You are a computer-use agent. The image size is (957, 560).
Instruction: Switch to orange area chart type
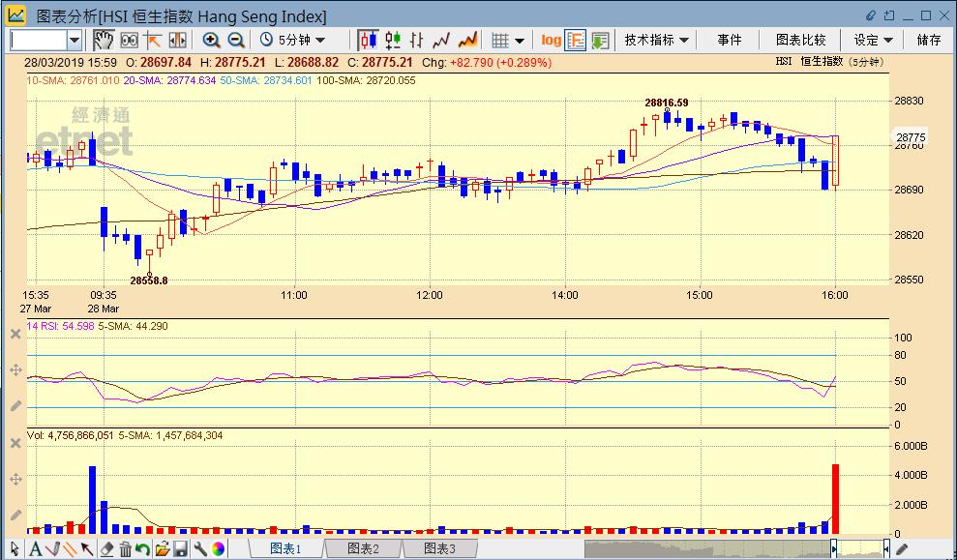[x=467, y=41]
